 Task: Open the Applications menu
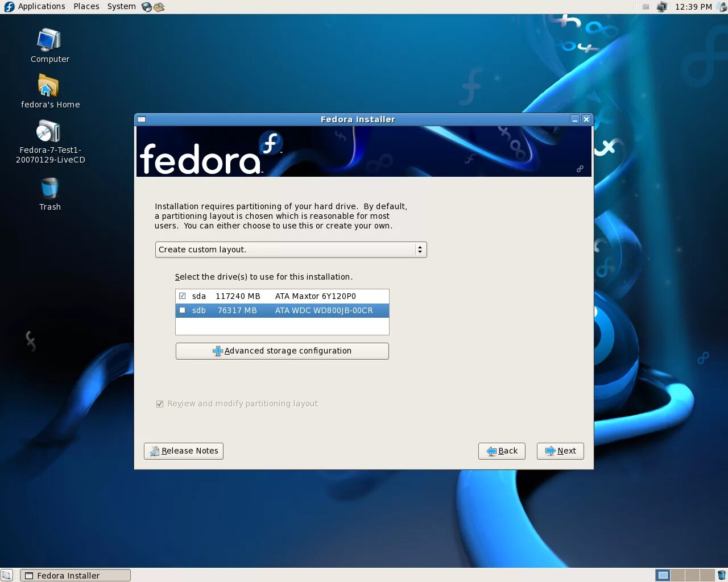(x=42, y=7)
